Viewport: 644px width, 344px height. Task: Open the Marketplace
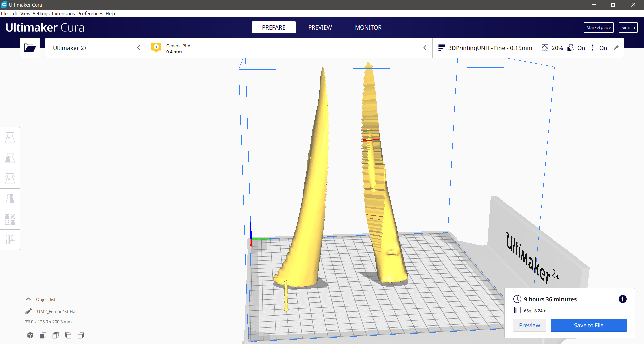pos(598,27)
